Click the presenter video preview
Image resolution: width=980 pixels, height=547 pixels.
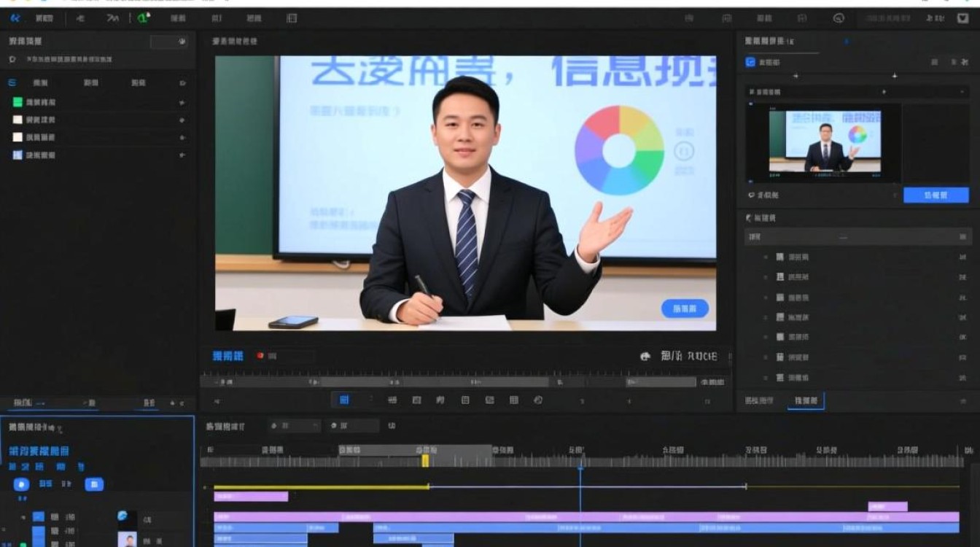(465, 193)
